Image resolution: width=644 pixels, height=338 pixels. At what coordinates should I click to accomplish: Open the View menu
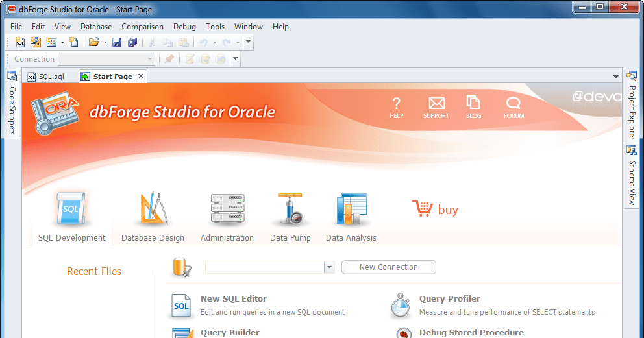pyautogui.click(x=62, y=27)
